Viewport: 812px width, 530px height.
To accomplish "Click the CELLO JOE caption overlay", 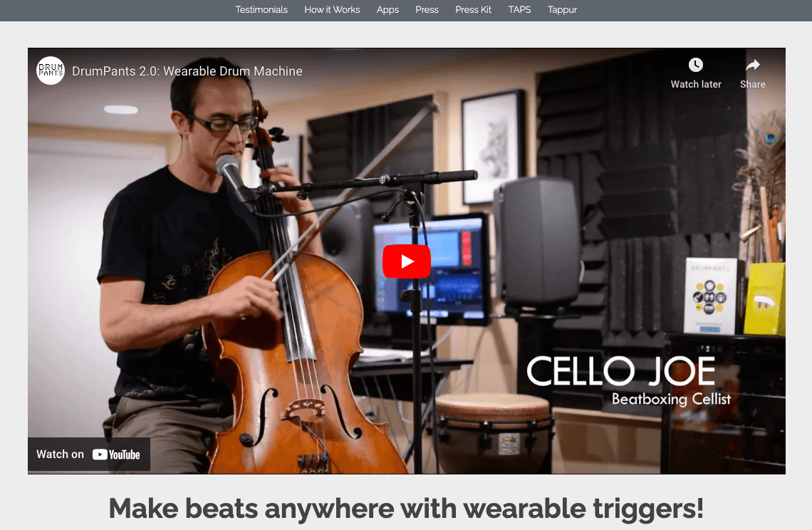I will [621, 371].
